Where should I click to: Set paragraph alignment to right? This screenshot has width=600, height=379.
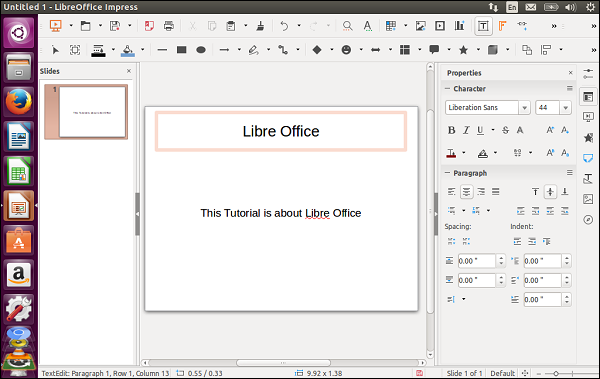coord(481,191)
